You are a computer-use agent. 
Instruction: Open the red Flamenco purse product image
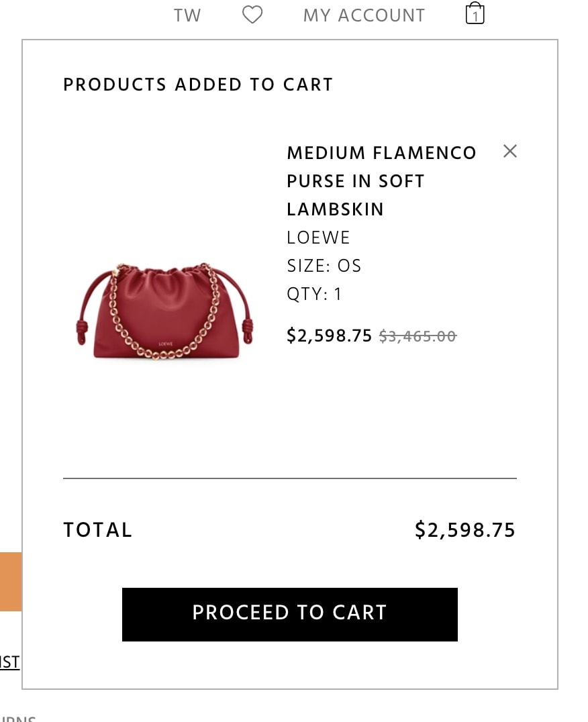coord(165,311)
